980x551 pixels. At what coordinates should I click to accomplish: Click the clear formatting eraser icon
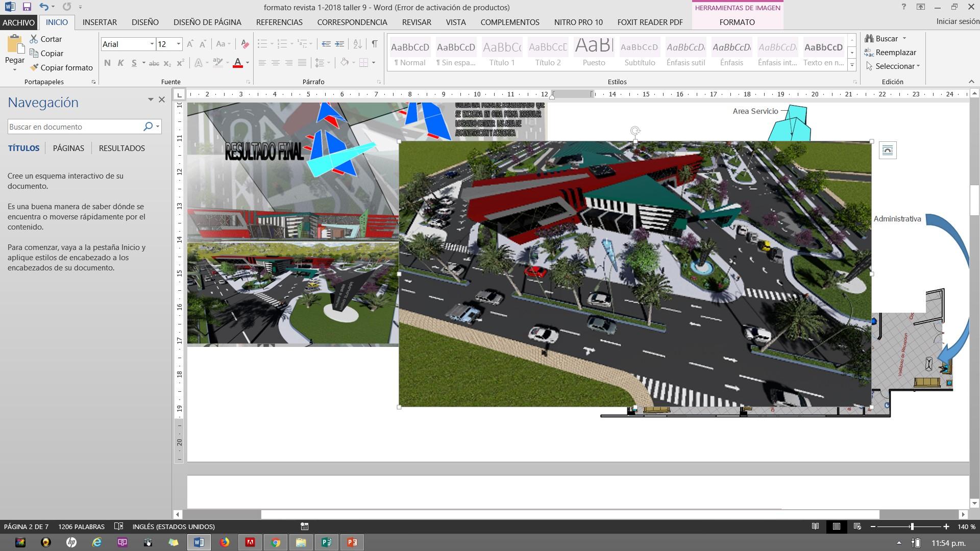click(244, 44)
